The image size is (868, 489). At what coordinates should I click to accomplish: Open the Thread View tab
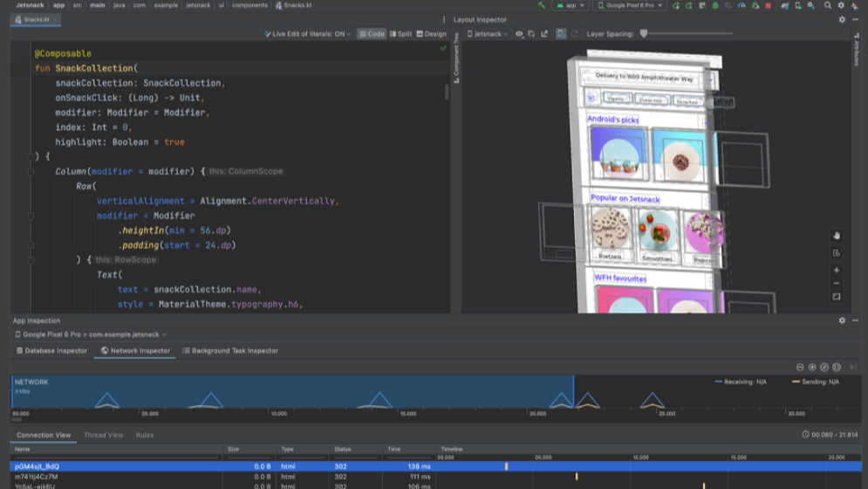tap(104, 435)
